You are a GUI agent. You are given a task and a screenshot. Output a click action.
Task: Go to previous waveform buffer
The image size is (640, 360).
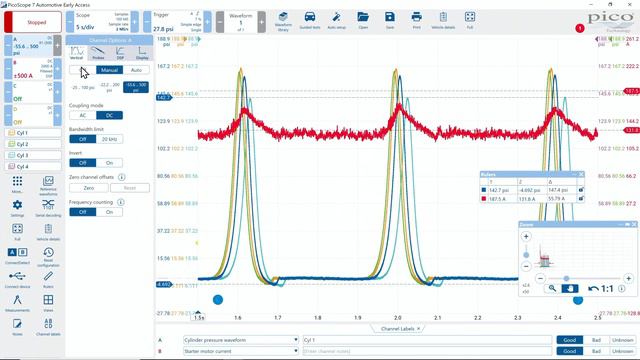[x=220, y=22]
